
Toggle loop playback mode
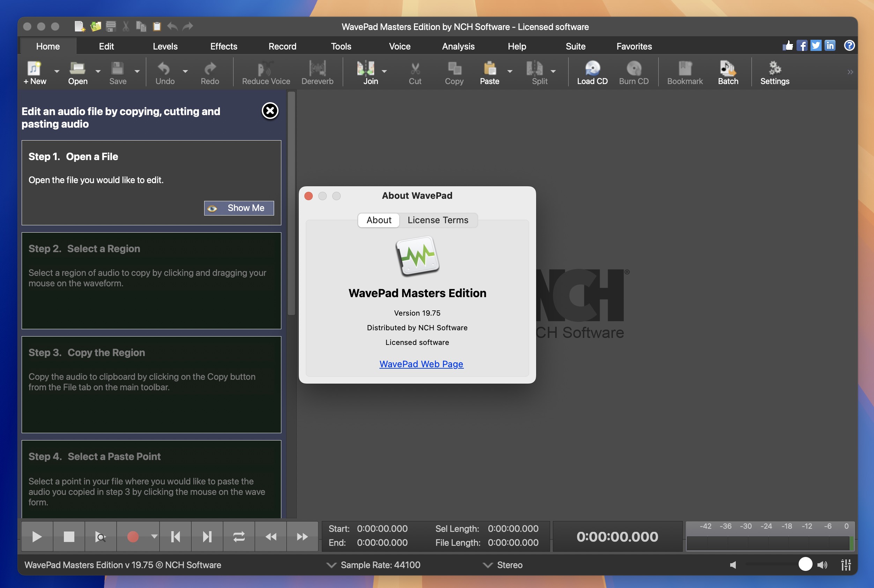tap(239, 537)
